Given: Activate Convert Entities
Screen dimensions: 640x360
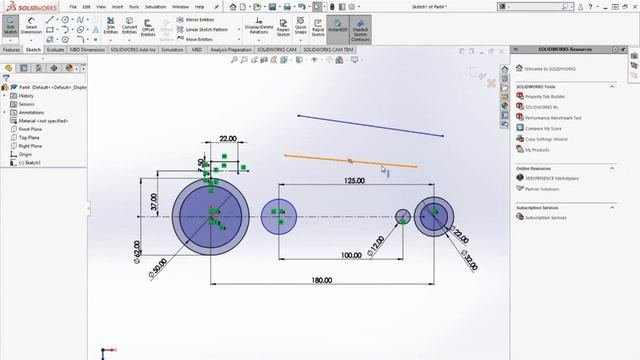Looking at the screenshot, I should coord(129,26).
